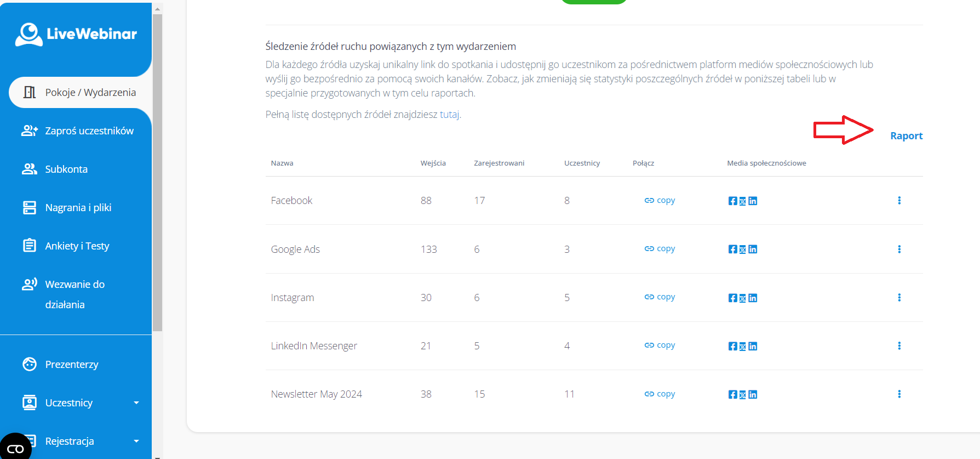Viewport: 980px width, 459px height.
Task: Open the chat widget bubble icon
Action: tap(15, 448)
